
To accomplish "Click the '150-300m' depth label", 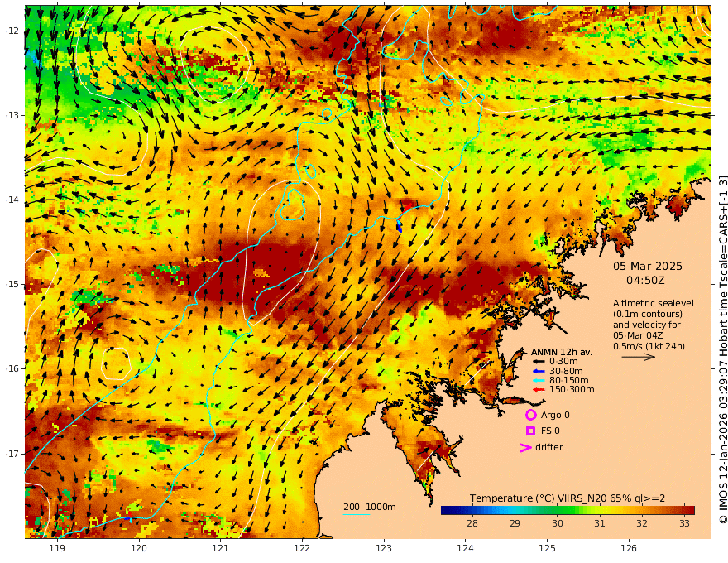I will click(x=572, y=390).
